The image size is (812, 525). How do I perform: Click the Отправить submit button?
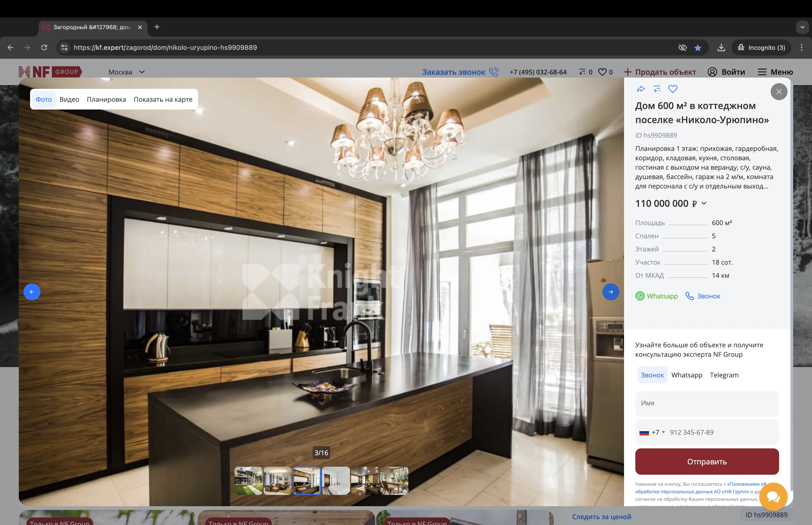click(x=707, y=462)
